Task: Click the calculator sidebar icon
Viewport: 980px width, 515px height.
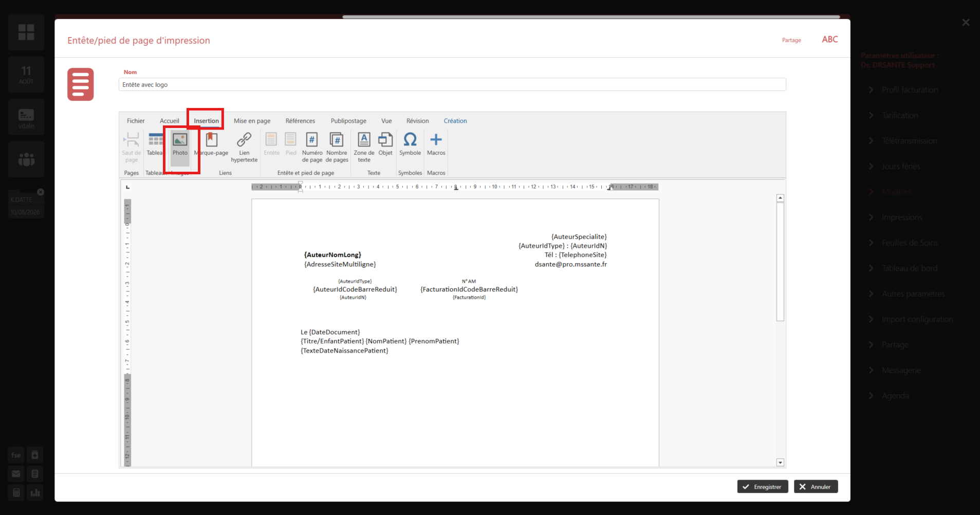Action: point(16,493)
